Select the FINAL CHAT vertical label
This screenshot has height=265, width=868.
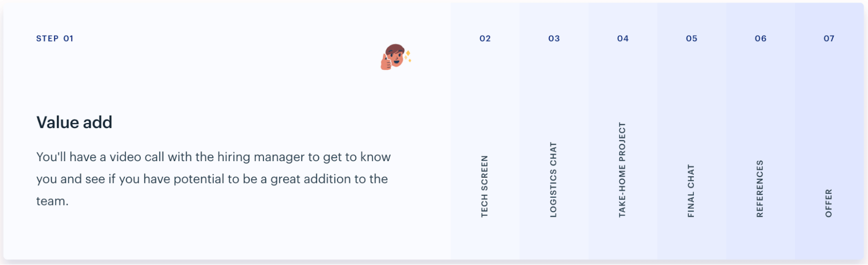[691, 191]
